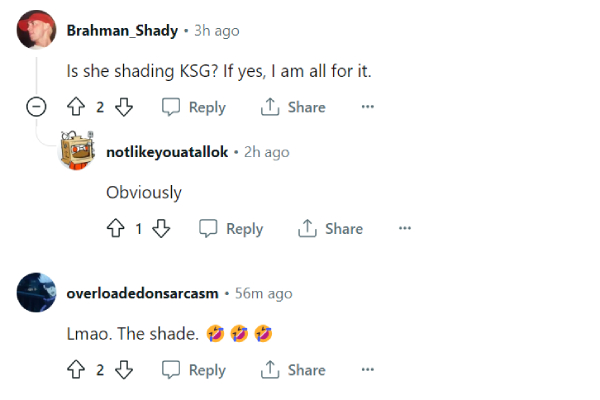Share overloadedonsarcasm's "Lmao" comment
Screen dimensions: 600x400
pyautogui.click(x=293, y=370)
